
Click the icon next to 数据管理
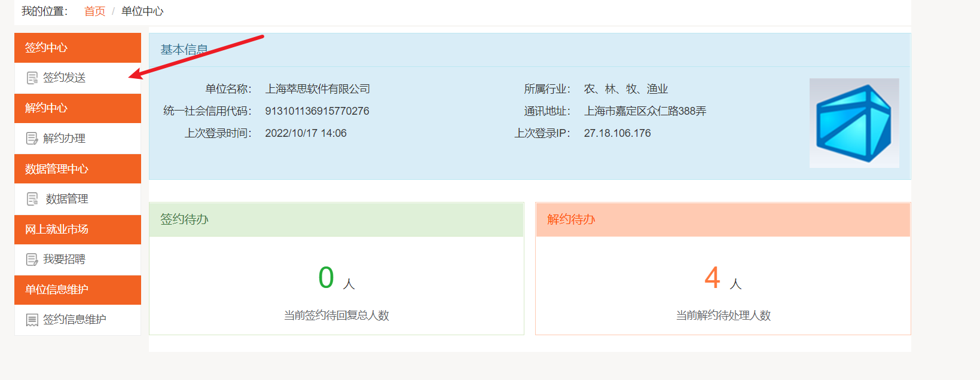tap(32, 199)
